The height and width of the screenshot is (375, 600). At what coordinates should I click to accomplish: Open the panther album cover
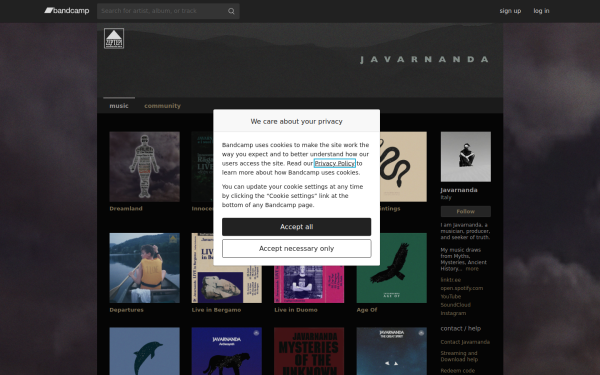pyautogui.click(x=227, y=351)
